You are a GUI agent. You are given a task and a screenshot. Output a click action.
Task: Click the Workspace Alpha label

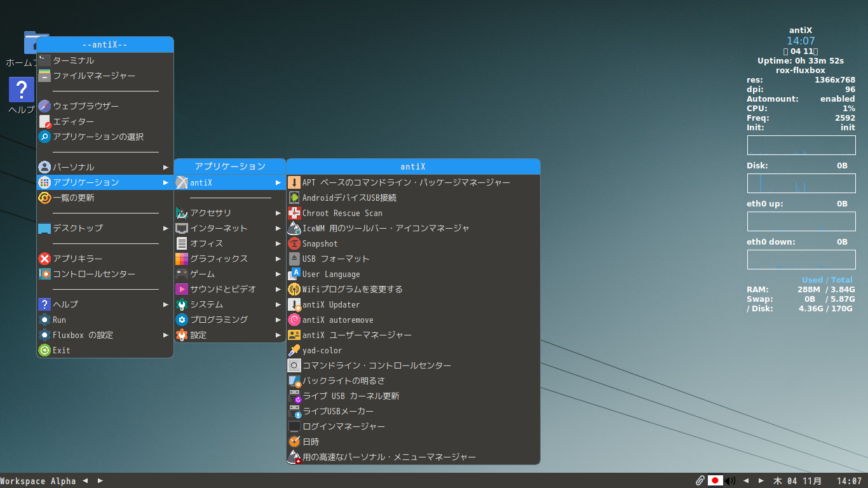(38, 481)
